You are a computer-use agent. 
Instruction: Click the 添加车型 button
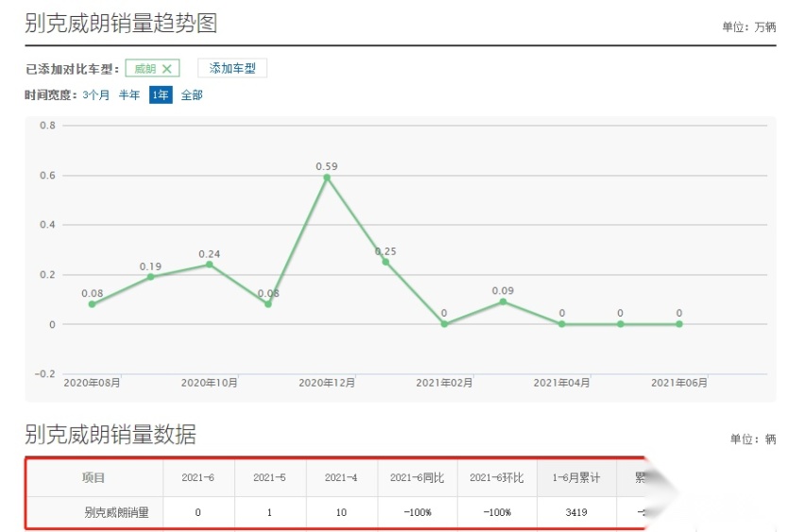(x=232, y=68)
